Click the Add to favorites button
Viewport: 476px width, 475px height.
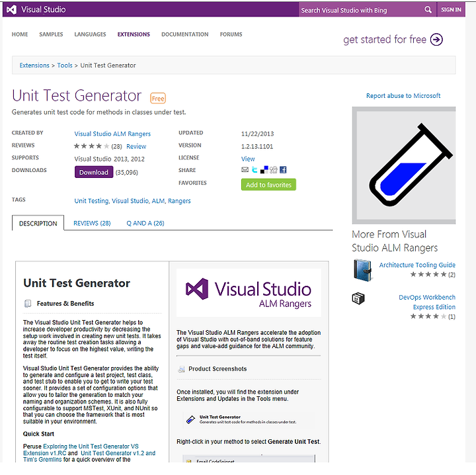click(x=268, y=185)
